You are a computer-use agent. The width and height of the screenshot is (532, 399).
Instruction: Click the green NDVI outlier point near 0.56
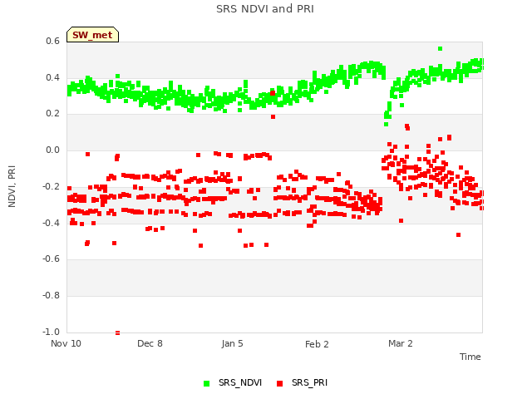point(440,48)
